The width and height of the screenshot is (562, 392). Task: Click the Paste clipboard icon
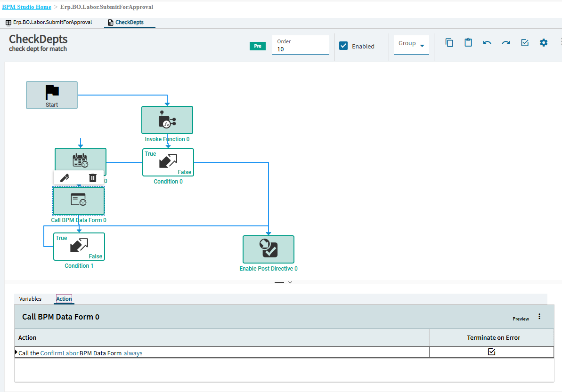tap(468, 43)
